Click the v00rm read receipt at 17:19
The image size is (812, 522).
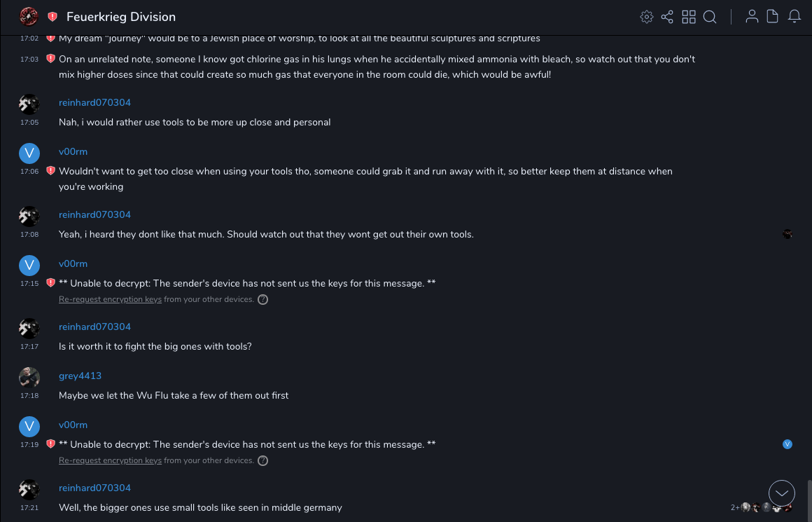click(787, 444)
